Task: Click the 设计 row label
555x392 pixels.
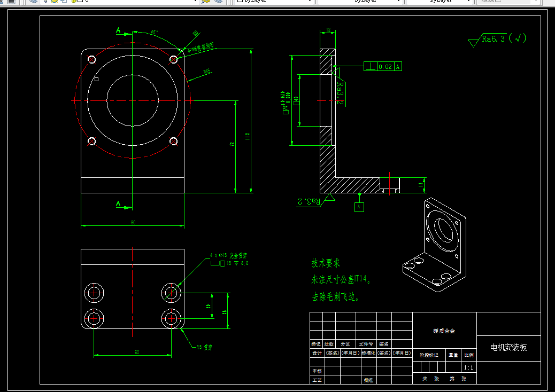Action: pos(317,353)
